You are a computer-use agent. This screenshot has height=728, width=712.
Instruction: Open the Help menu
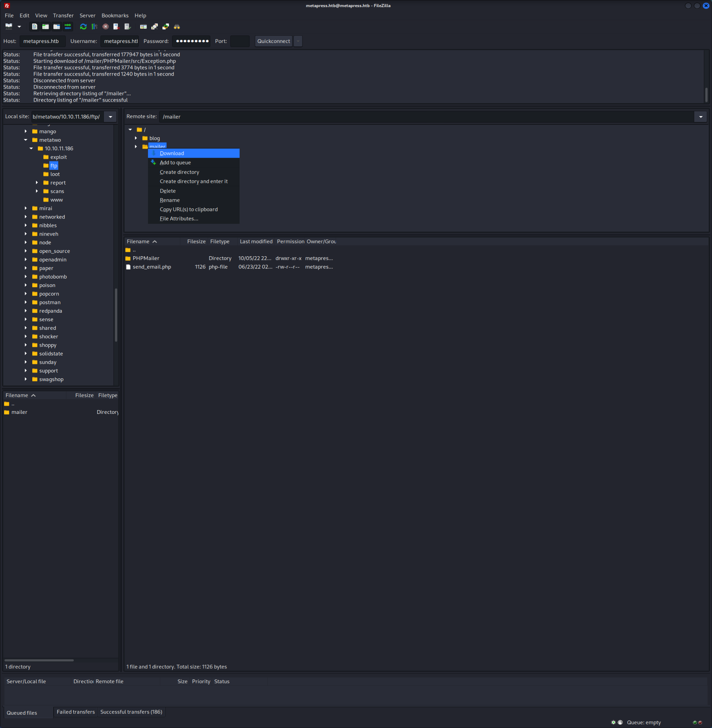pyautogui.click(x=140, y=15)
